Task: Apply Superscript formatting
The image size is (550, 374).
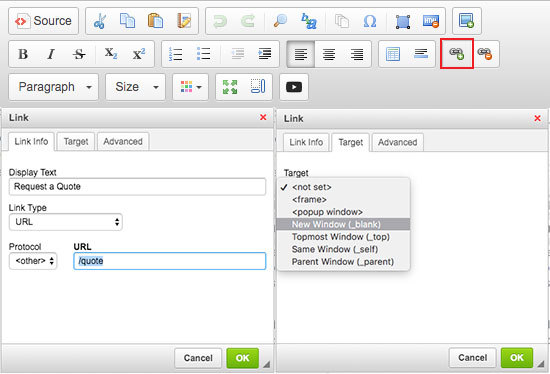Action: pos(139,54)
